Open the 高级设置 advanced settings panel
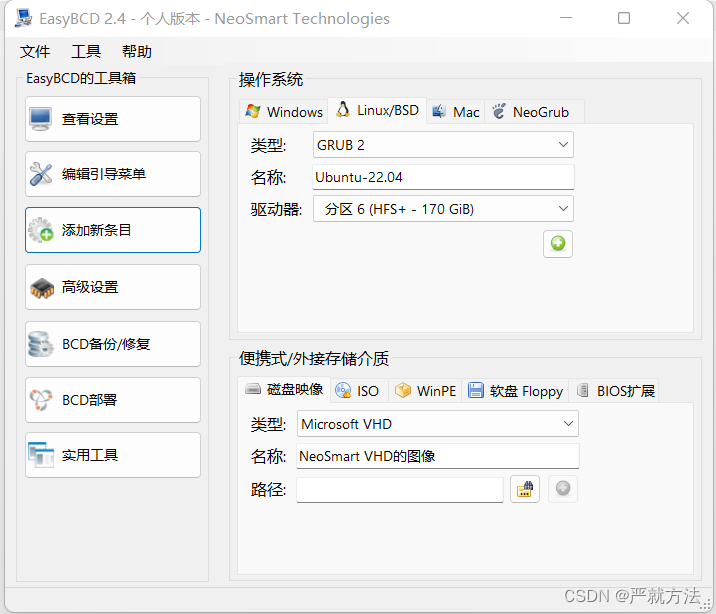 point(113,287)
